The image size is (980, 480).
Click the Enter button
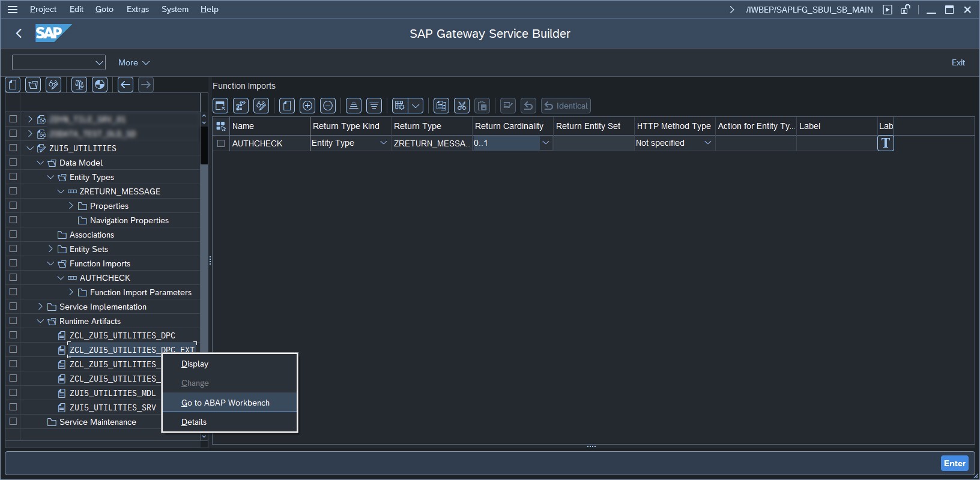(954, 463)
